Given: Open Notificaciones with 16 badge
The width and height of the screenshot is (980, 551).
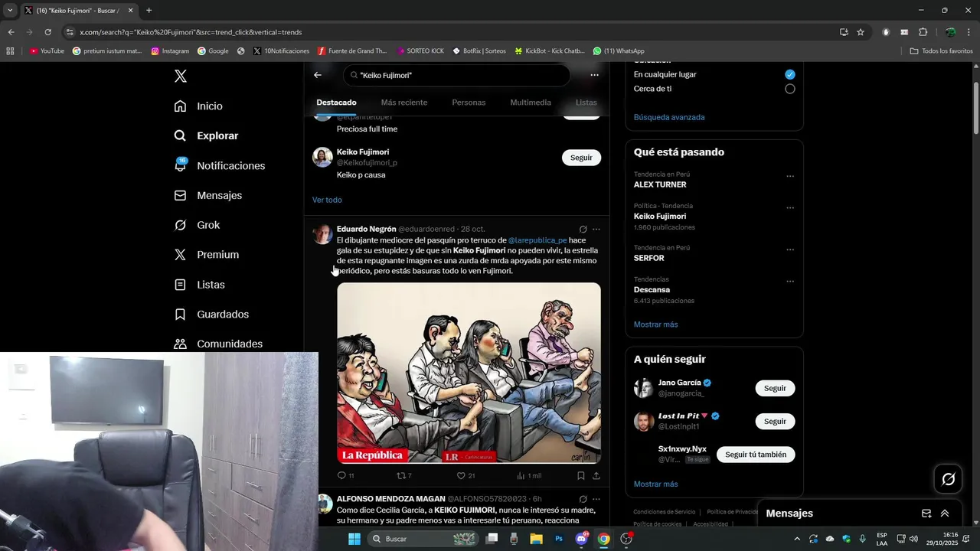Looking at the screenshot, I should (x=219, y=165).
